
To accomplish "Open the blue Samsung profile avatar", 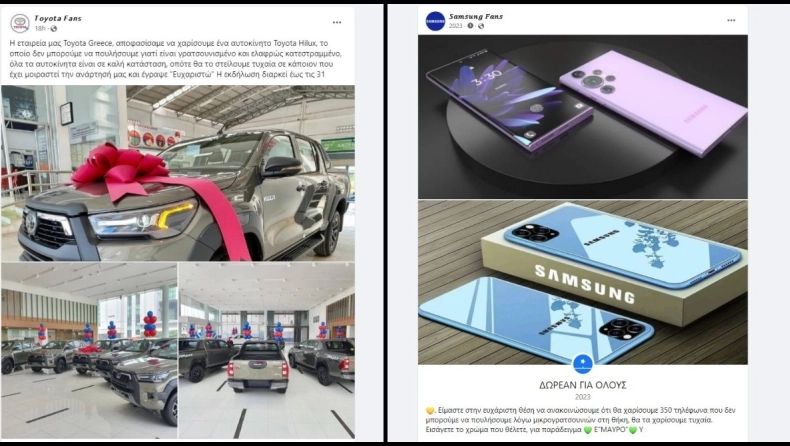I will (435, 21).
